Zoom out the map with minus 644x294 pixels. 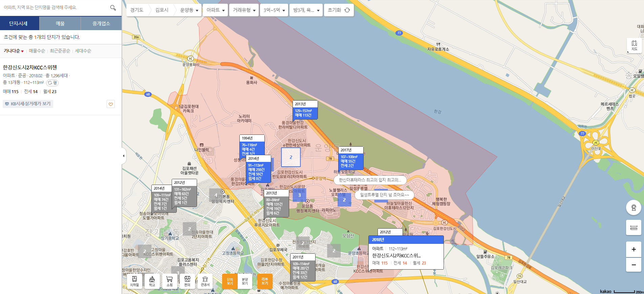pyautogui.click(x=634, y=265)
